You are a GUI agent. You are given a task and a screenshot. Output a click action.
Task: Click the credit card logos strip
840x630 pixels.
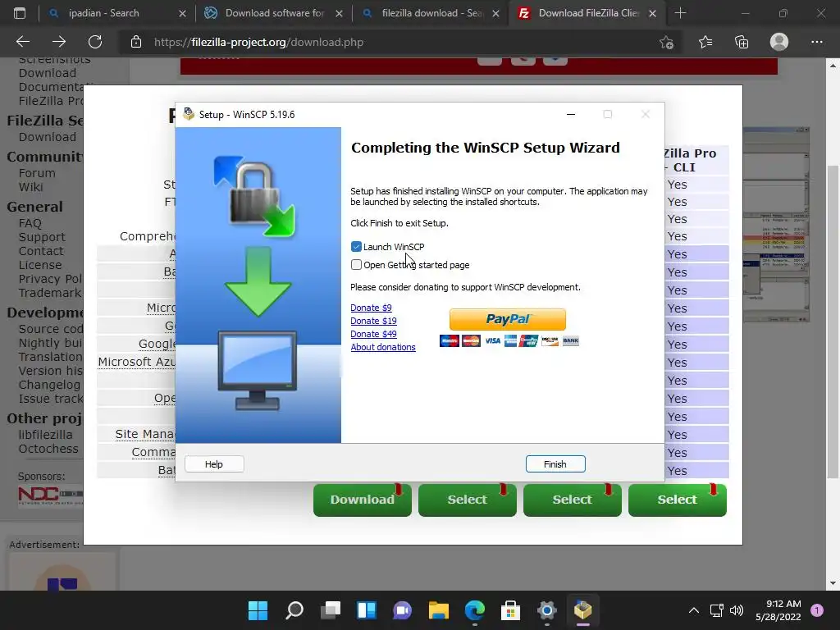[509, 340]
